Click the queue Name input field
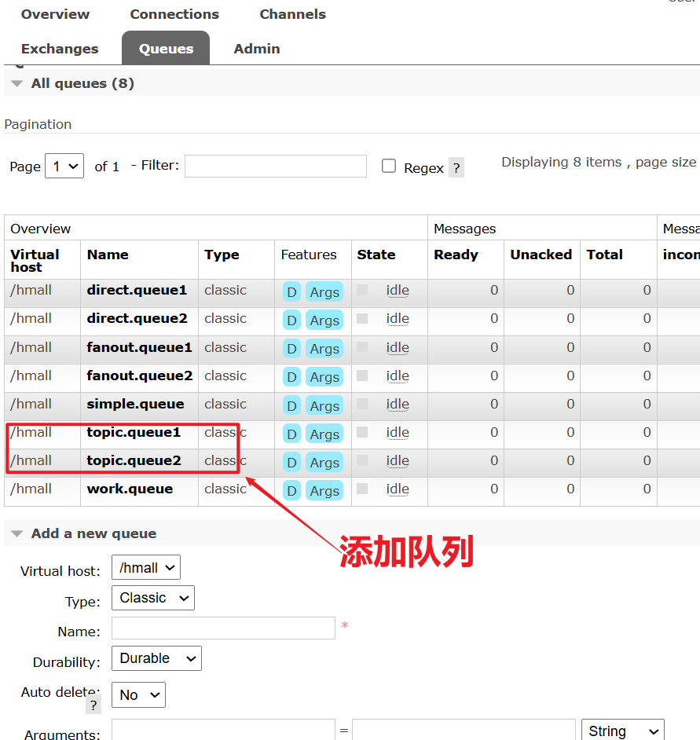Screen dimensions: 700x740 pos(223,628)
